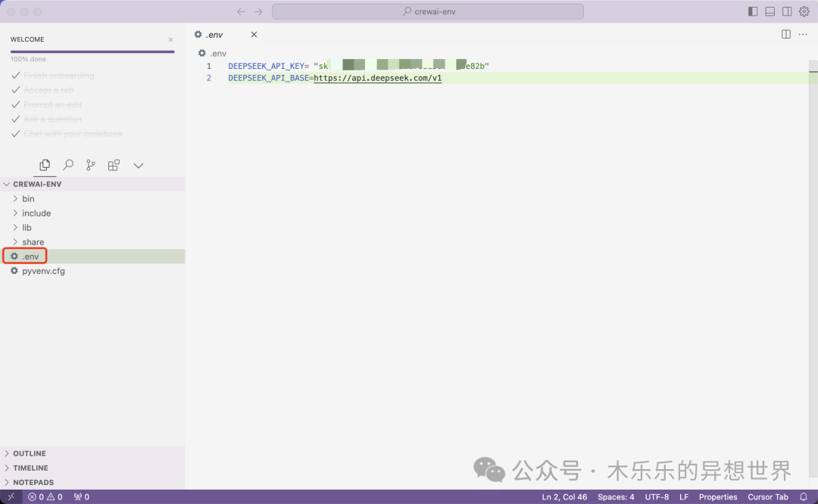Click line number 1 in gutter

pos(209,66)
